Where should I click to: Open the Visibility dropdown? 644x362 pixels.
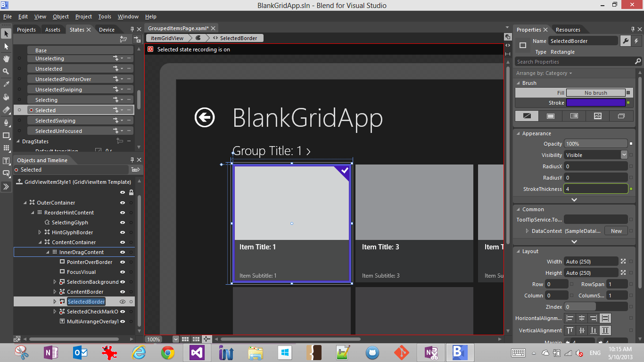pyautogui.click(x=624, y=155)
